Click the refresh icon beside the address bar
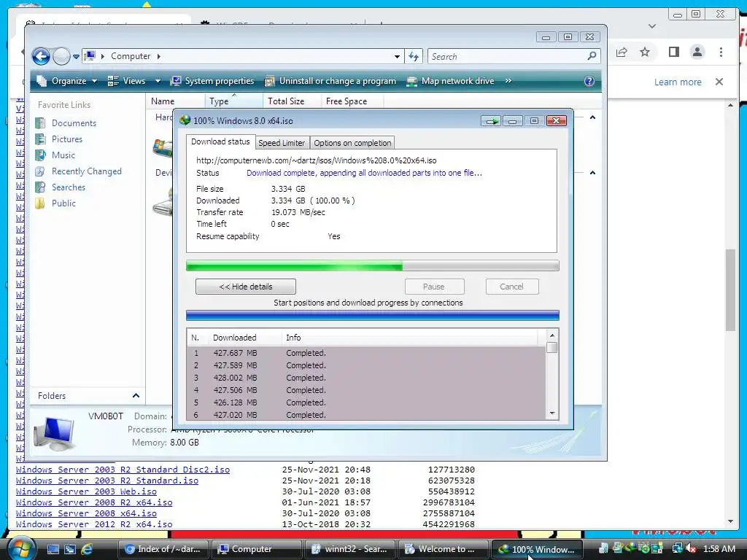 click(414, 57)
